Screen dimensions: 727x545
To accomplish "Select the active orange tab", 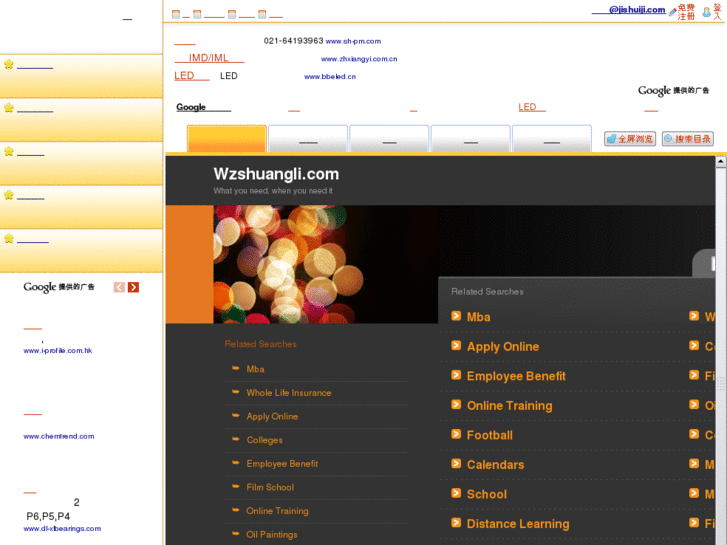I will point(227,138).
